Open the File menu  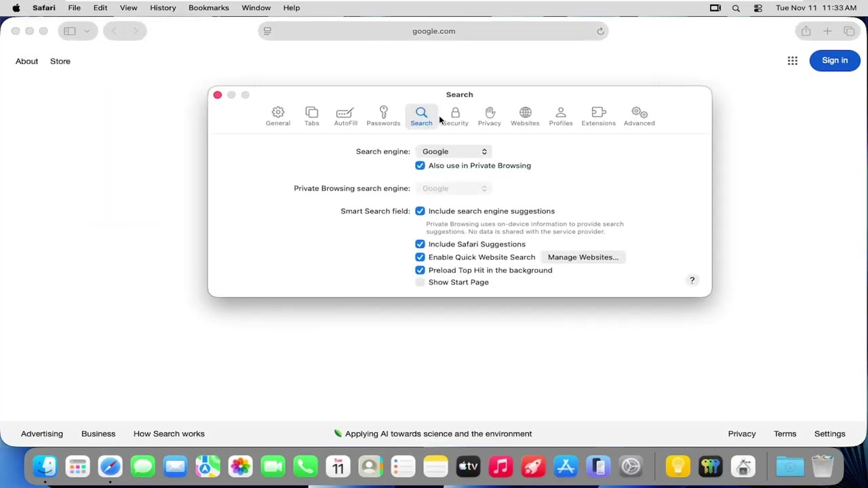tap(74, 7)
